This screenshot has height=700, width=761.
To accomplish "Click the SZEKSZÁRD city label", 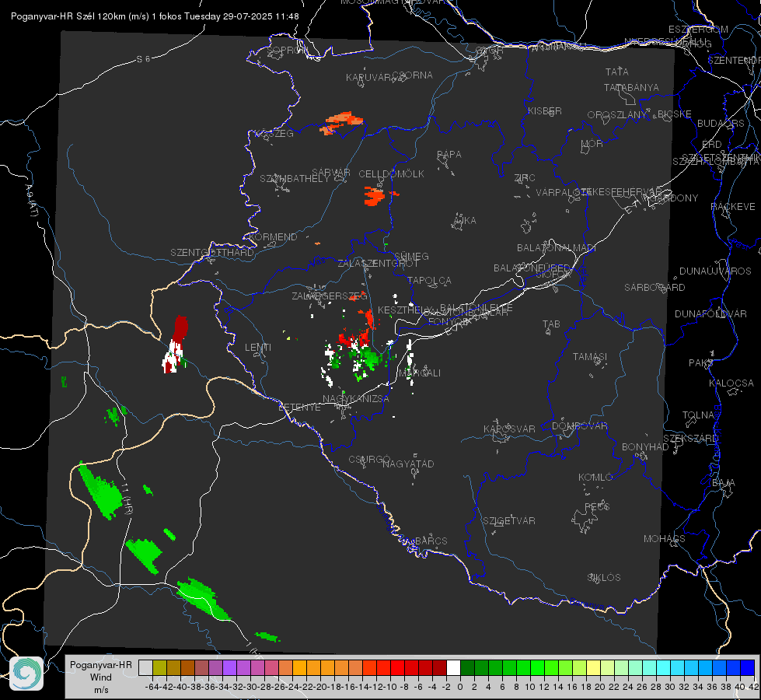I will (x=690, y=439).
